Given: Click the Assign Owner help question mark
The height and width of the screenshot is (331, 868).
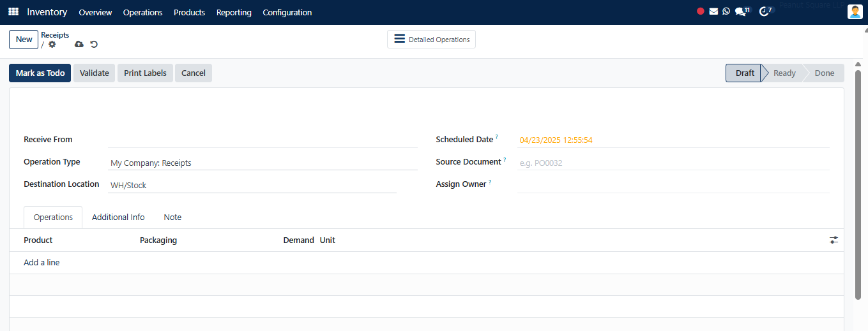Looking at the screenshot, I should point(491,182).
